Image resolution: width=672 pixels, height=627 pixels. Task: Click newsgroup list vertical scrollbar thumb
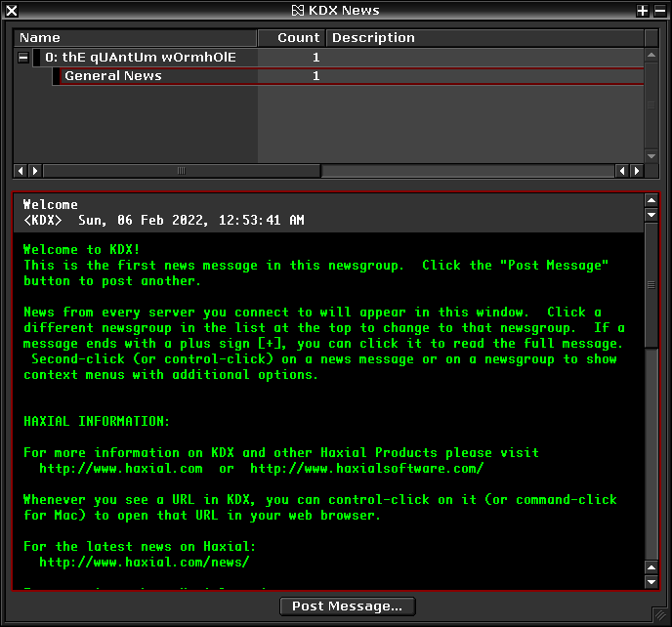651,105
